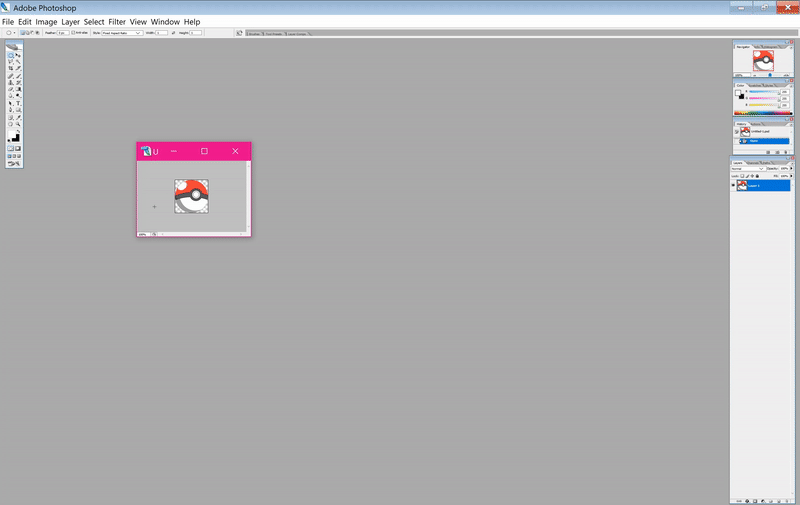Open the Image menu
The width and height of the screenshot is (800, 505).
point(46,22)
